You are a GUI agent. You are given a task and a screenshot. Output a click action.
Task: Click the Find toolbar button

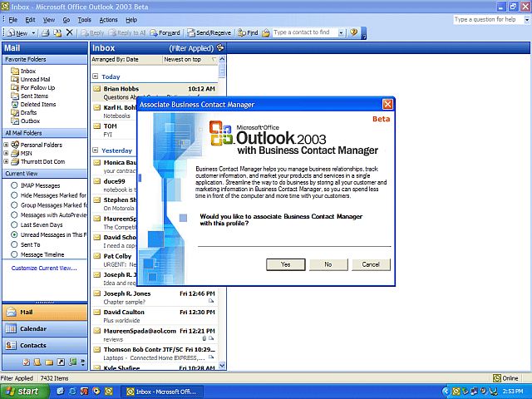tap(248, 32)
